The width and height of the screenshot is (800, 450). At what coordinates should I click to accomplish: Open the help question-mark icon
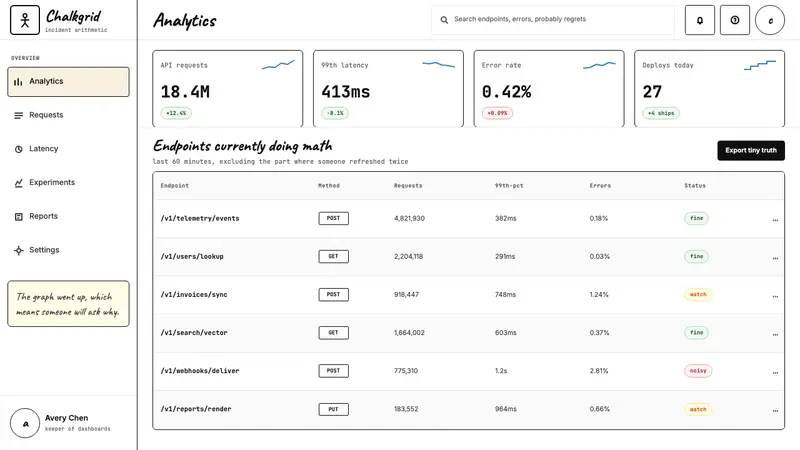tap(735, 20)
